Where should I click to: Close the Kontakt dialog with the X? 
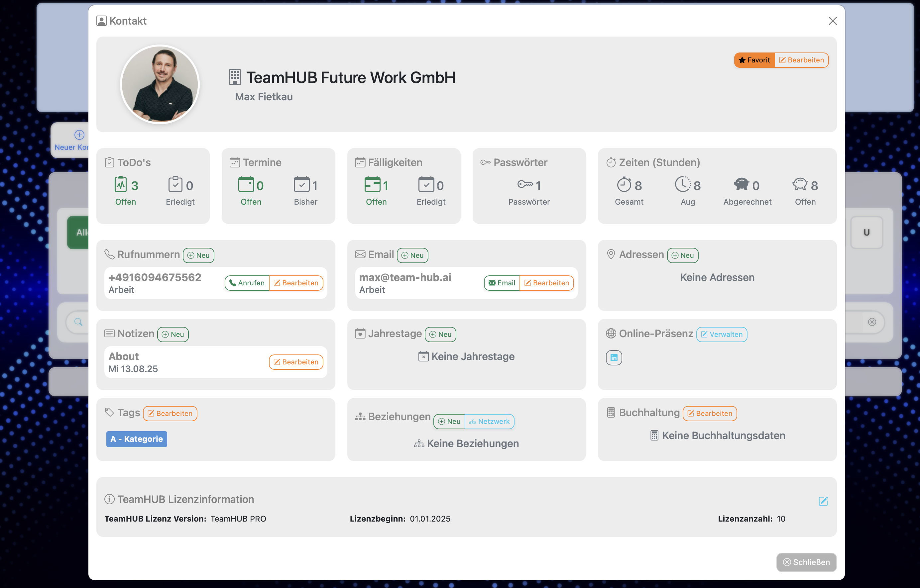(x=833, y=21)
